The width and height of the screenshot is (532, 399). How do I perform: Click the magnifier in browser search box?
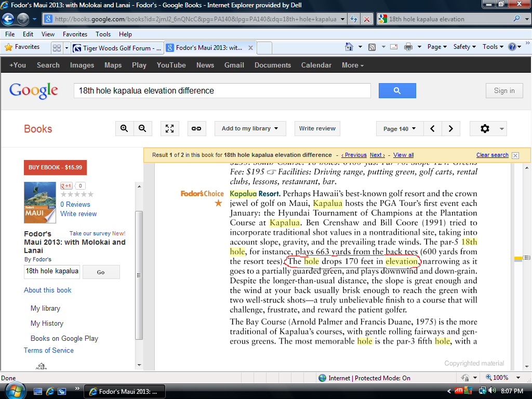point(516,19)
